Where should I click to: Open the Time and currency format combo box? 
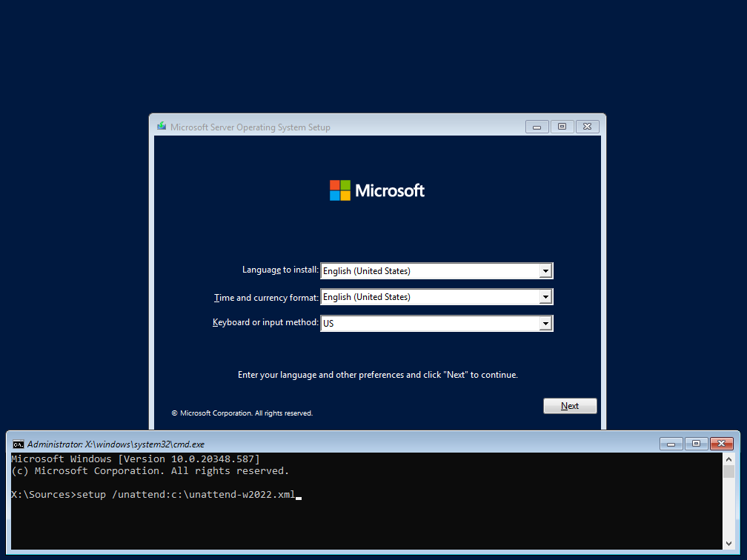(x=436, y=297)
